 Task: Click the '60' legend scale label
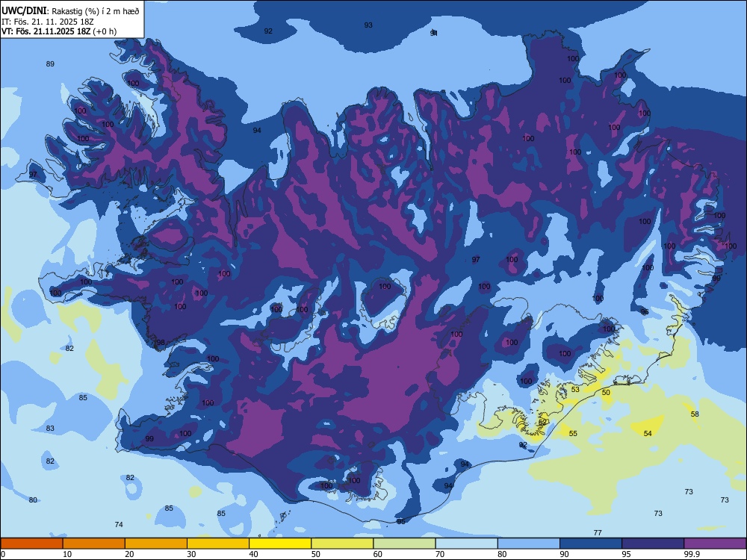pyautogui.click(x=378, y=554)
